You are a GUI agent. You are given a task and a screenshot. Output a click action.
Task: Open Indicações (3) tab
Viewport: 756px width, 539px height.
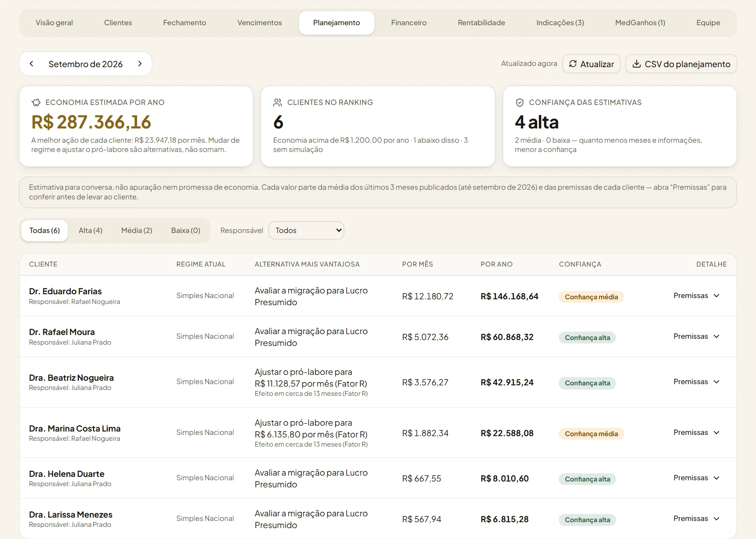560,23
